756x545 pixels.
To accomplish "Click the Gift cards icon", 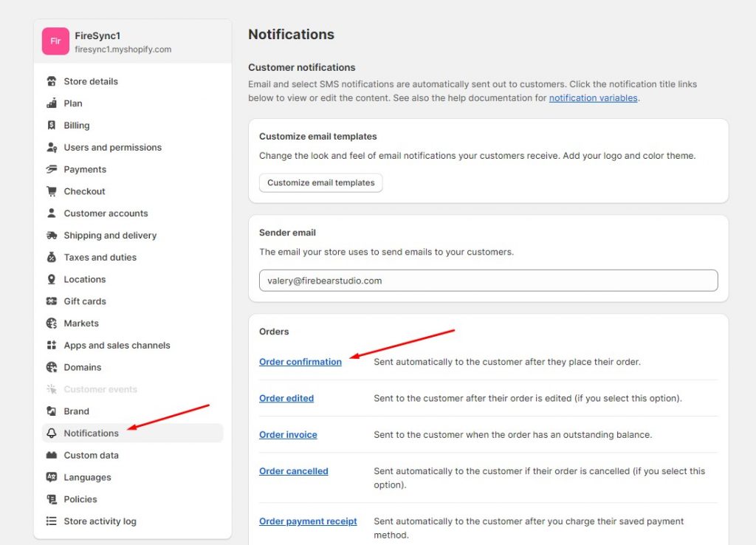I will (x=51, y=301).
